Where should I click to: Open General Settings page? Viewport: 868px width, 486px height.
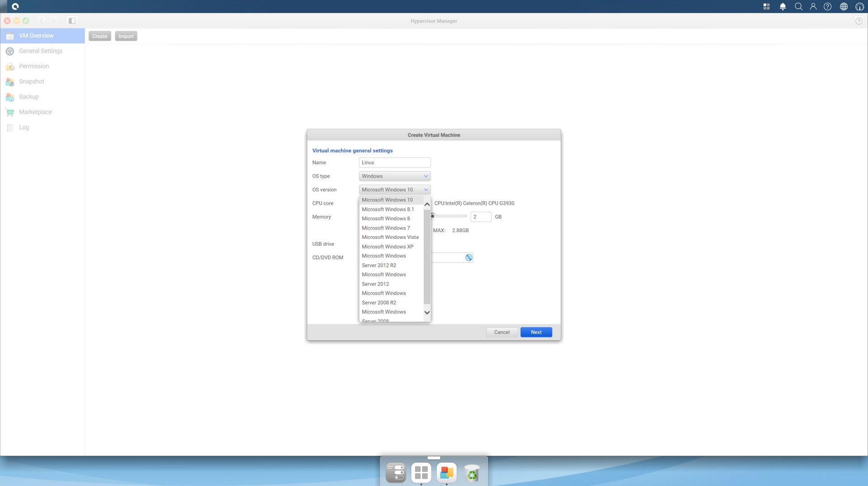42,51
